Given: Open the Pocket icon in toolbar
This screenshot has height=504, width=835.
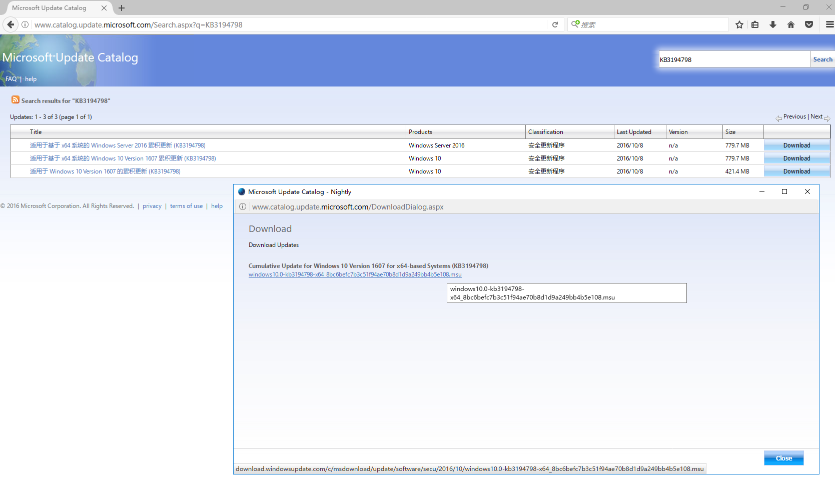Looking at the screenshot, I should (809, 24).
